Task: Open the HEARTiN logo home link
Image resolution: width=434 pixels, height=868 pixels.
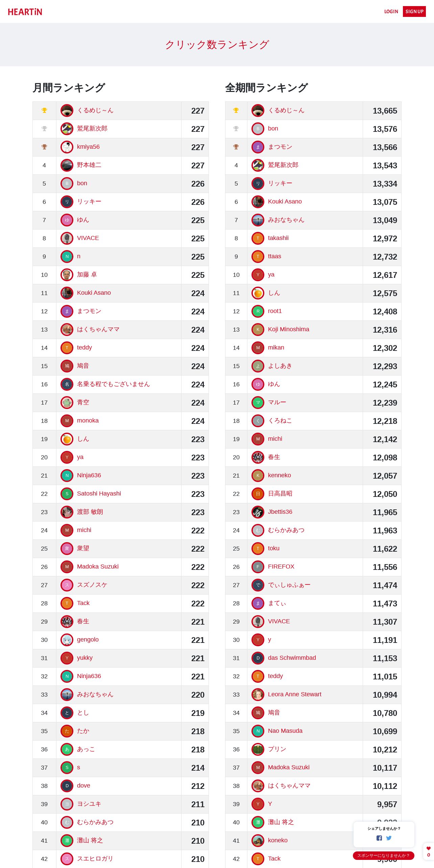Action: (25, 12)
